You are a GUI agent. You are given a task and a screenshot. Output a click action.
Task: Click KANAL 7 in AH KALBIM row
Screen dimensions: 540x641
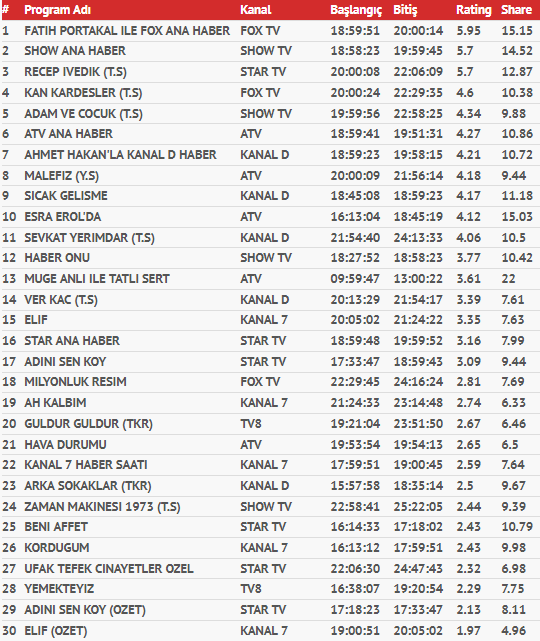point(264,403)
